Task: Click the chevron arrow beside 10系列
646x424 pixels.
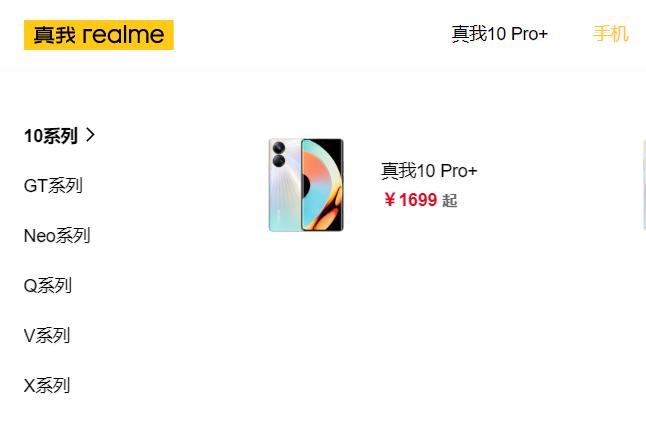Action: click(91, 135)
